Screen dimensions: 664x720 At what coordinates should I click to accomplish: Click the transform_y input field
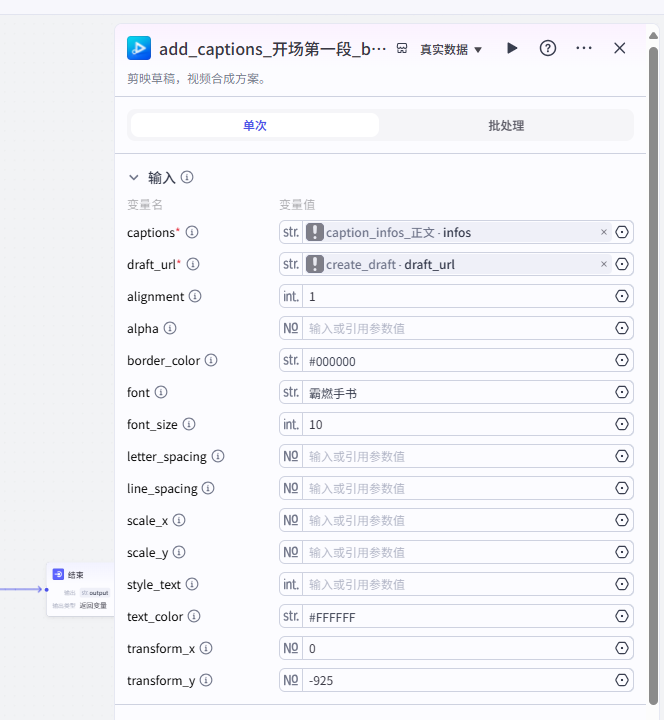tap(456, 680)
